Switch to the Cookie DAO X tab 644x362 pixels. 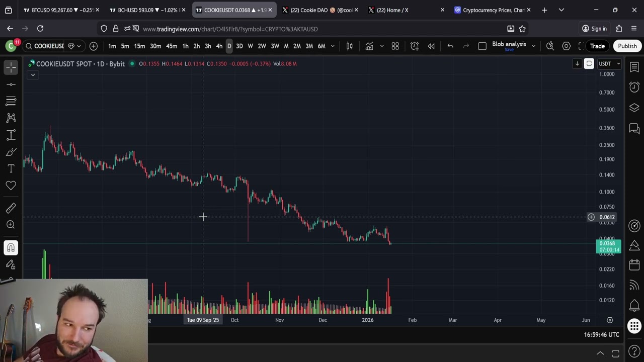(x=320, y=10)
